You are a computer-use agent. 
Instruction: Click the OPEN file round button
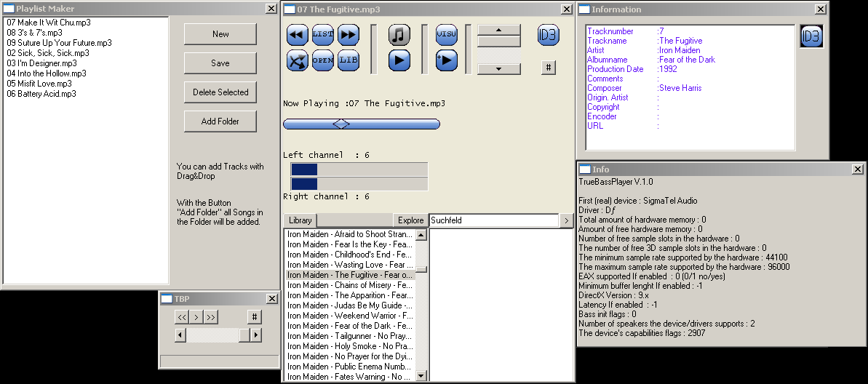(323, 60)
